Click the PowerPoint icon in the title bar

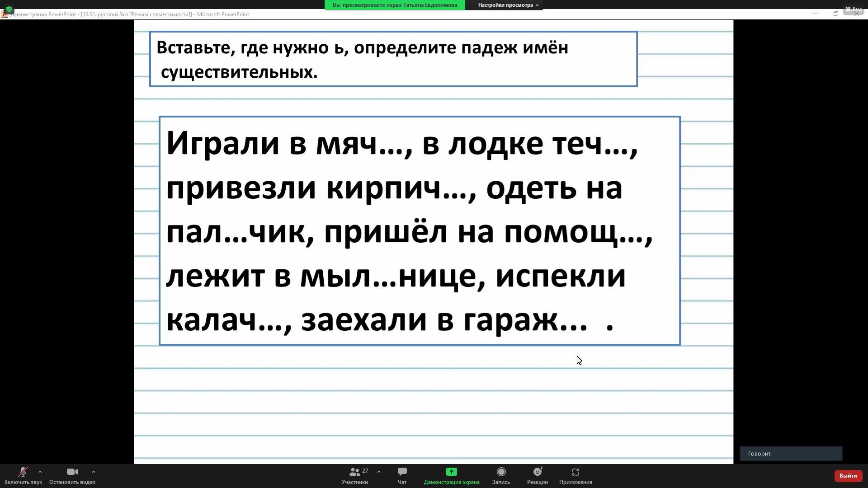5,14
